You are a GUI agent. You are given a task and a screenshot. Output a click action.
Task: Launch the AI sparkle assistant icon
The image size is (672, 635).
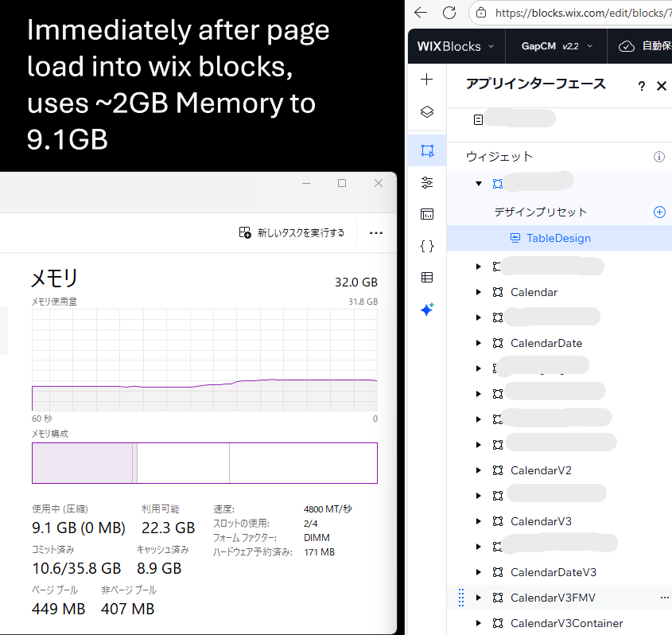[x=427, y=309]
